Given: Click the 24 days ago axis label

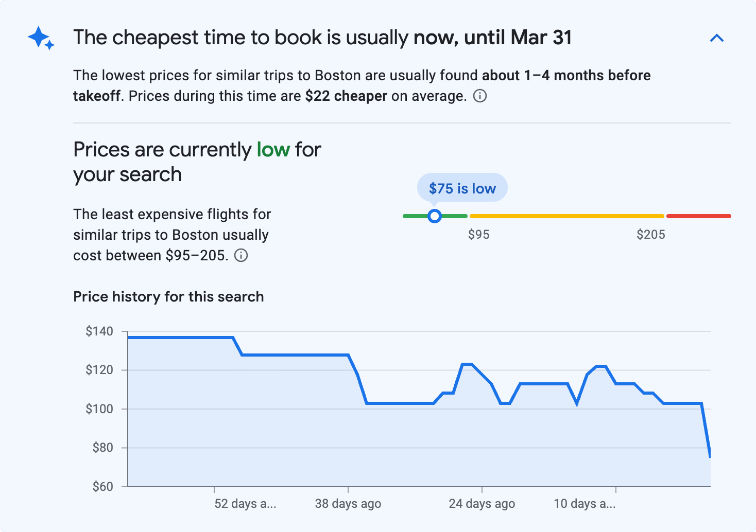Looking at the screenshot, I should (482, 504).
